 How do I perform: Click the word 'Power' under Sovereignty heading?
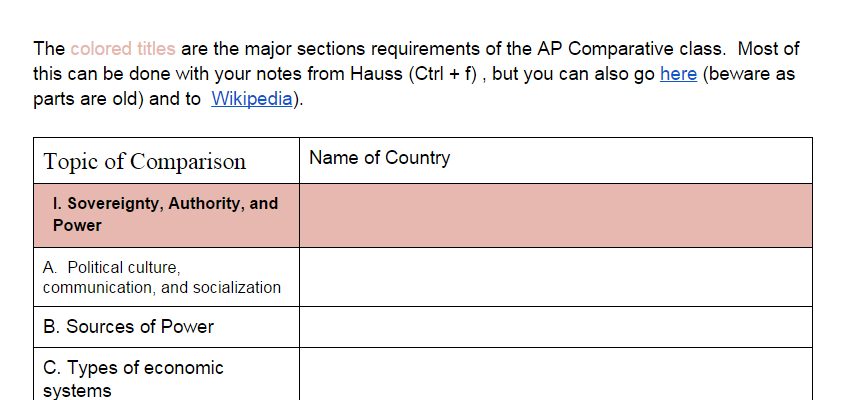77,225
